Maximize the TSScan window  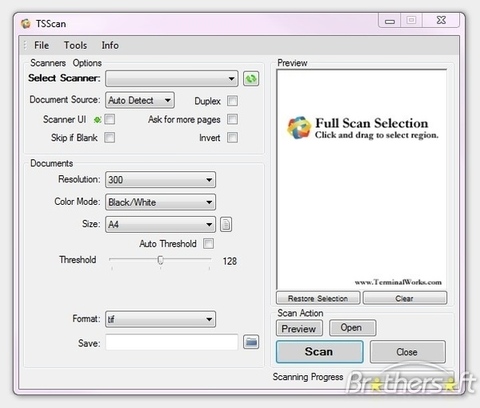pyautogui.click(x=411, y=20)
